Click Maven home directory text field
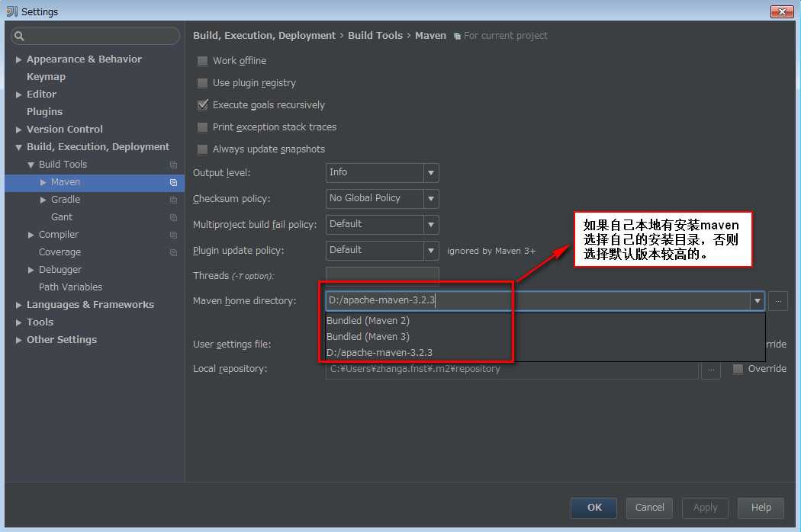The width and height of the screenshot is (801, 532). pyautogui.click(x=538, y=301)
